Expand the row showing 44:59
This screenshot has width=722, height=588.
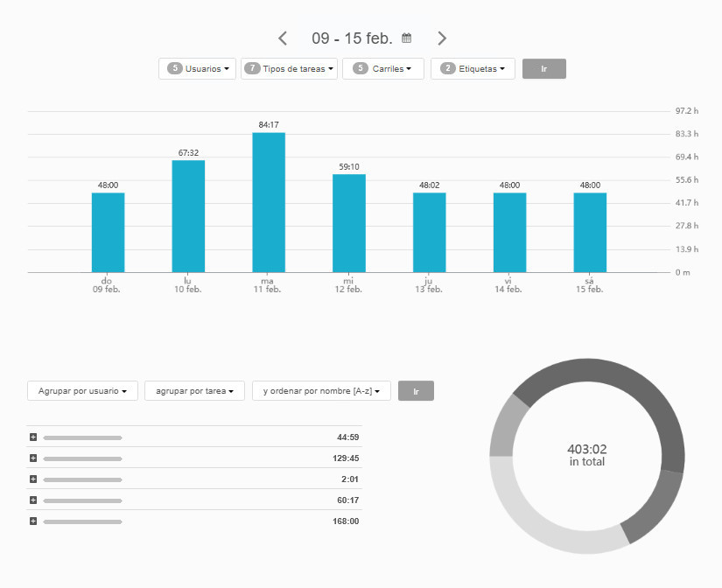[x=33, y=437]
